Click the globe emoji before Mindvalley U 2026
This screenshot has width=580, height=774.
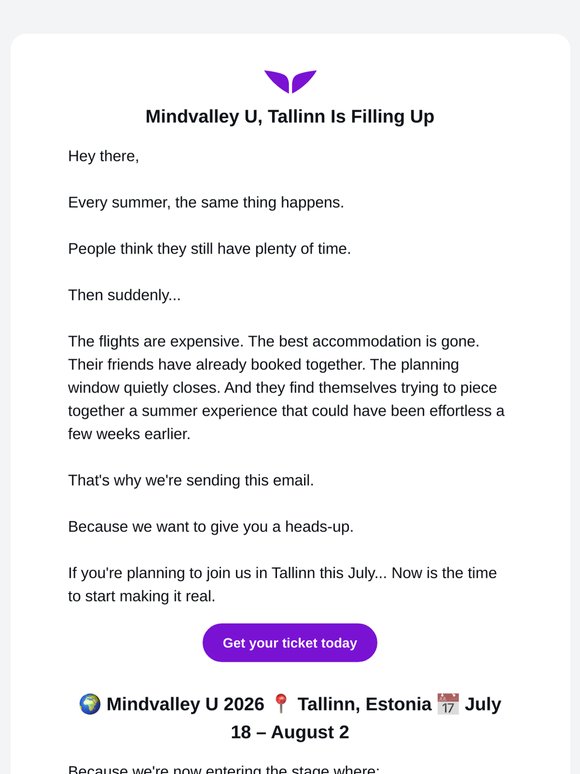90,704
